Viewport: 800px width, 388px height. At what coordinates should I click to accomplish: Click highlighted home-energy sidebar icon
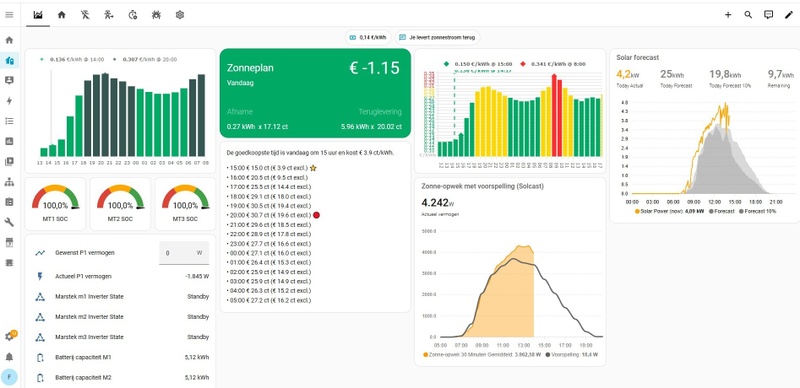(9, 61)
